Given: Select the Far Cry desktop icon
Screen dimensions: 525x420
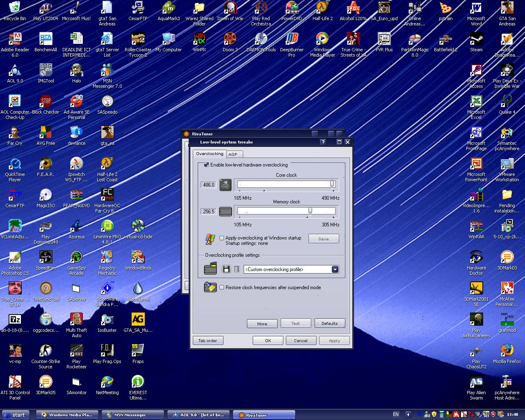Looking at the screenshot, I should pyautogui.click(x=15, y=136).
